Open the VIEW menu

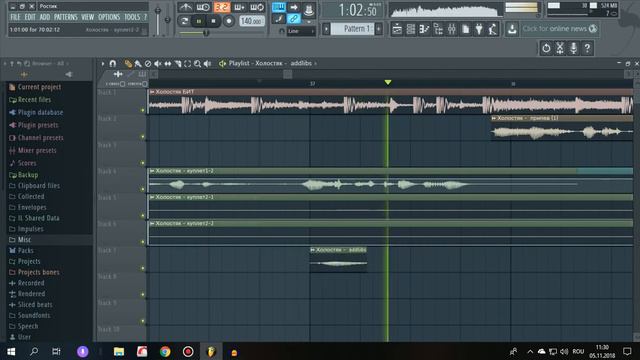click(87, 17)
